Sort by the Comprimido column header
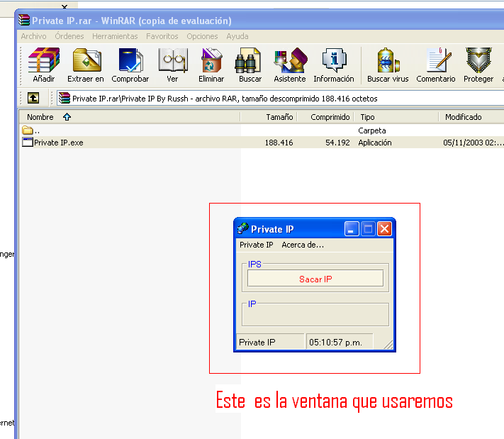Viewport: 504px width, 439px height. [x=325, y=117]
